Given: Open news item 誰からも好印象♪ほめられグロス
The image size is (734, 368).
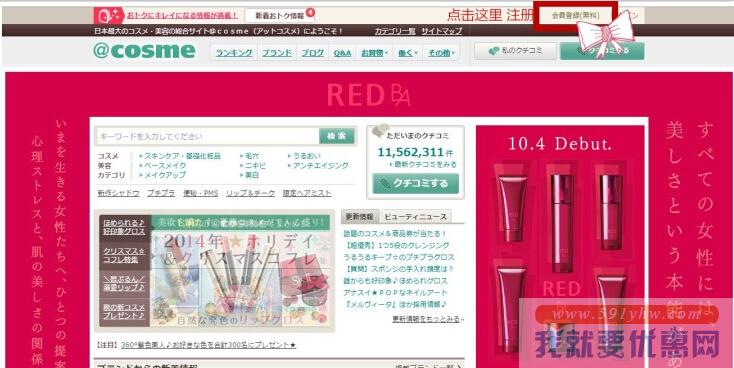Looking at the screenshot, I should (x=396, y=281).
